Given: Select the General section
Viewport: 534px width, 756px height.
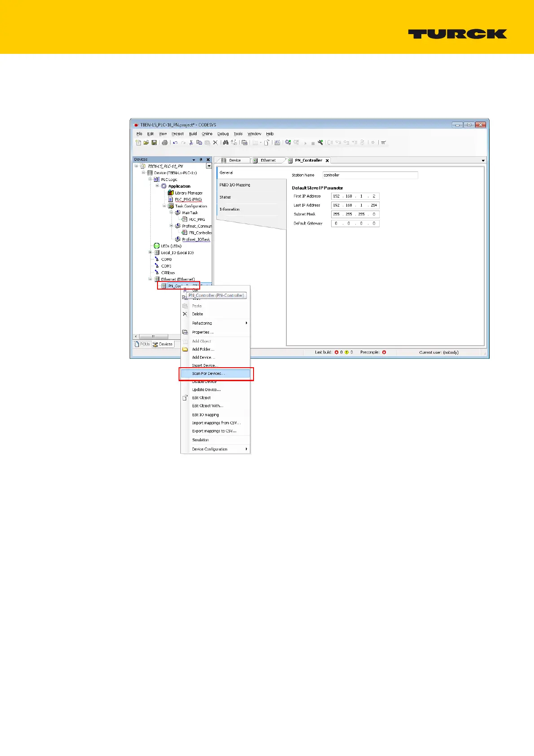Looking at the screenshot, I should [251, 172].
